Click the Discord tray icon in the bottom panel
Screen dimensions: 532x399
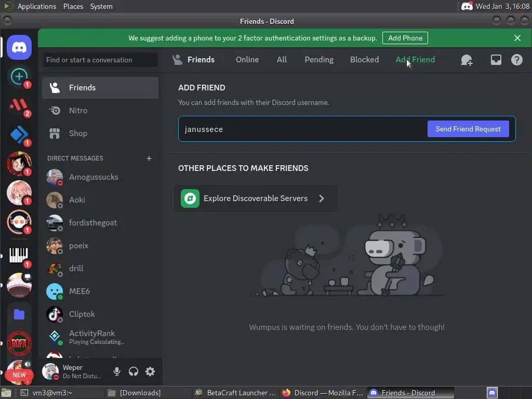pos(492,393)
